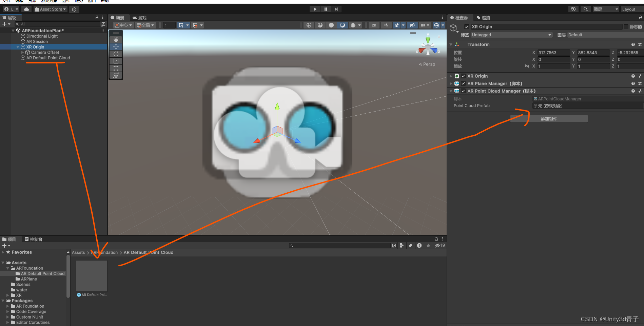Click the Favorites star filter icon

tap(428, 246)
